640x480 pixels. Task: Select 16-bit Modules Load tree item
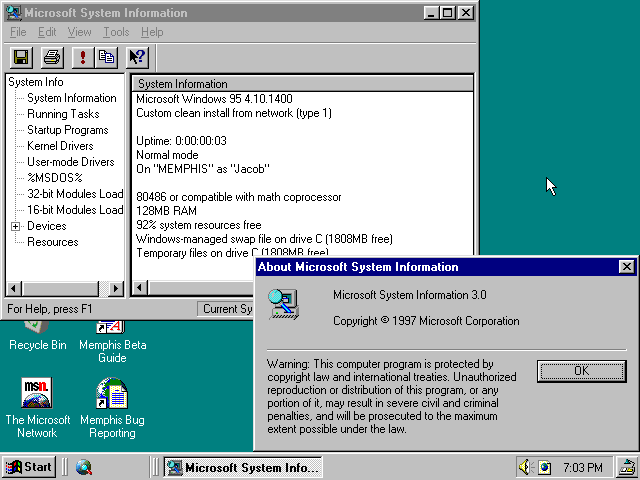tap(75, 210)
